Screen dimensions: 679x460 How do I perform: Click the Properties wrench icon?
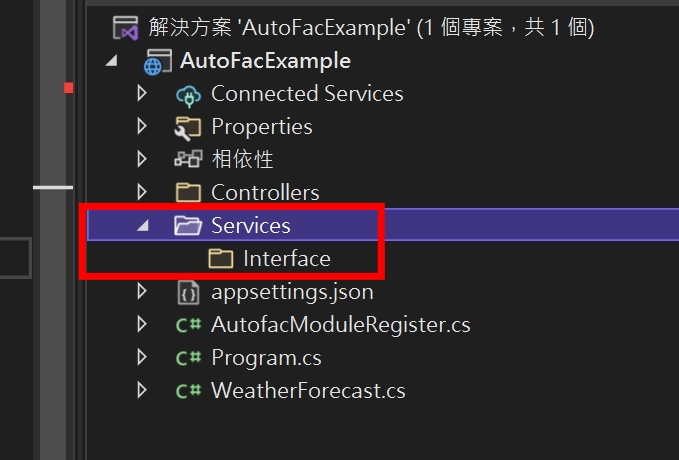[x=188, y=127]
